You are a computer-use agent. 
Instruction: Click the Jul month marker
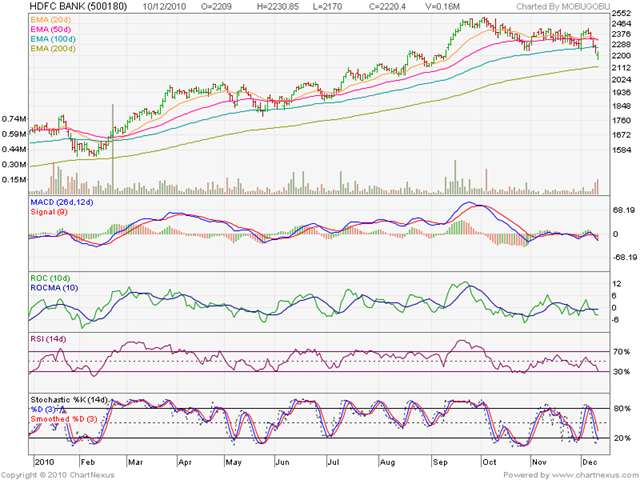(x=333, y=462)
